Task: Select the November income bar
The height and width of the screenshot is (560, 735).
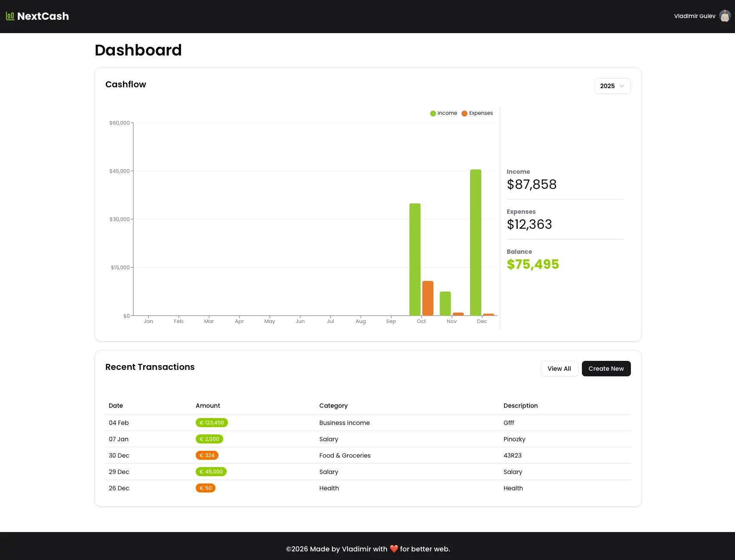Action: (445, 304)
